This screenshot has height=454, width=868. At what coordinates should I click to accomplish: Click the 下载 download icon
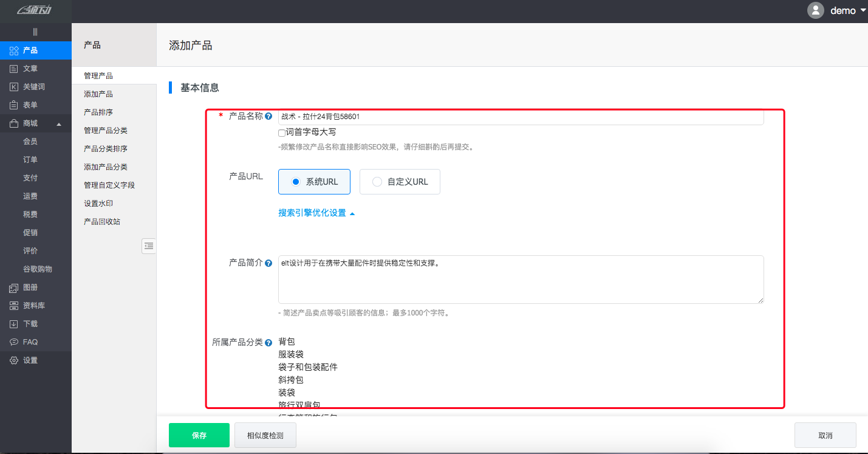(x=14, y=324)
